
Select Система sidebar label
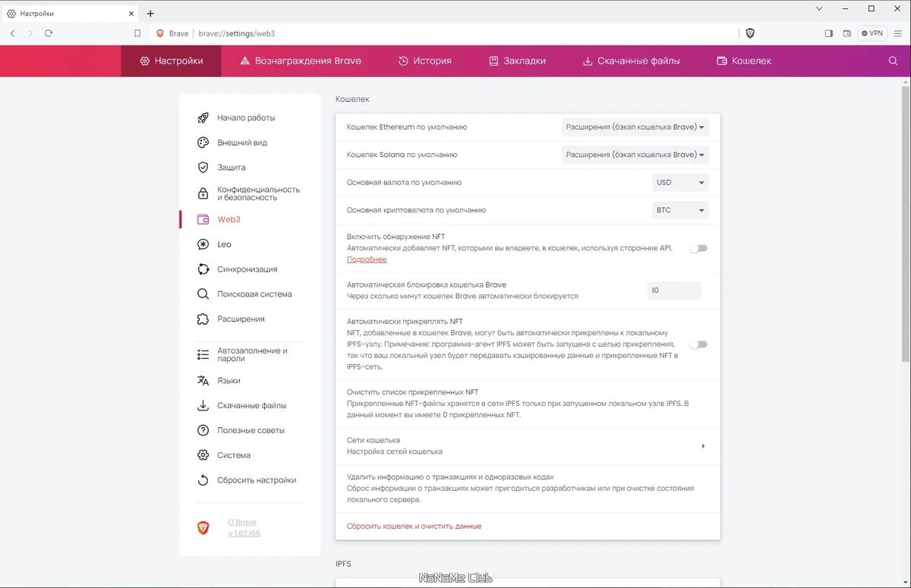tap(234, 455)
